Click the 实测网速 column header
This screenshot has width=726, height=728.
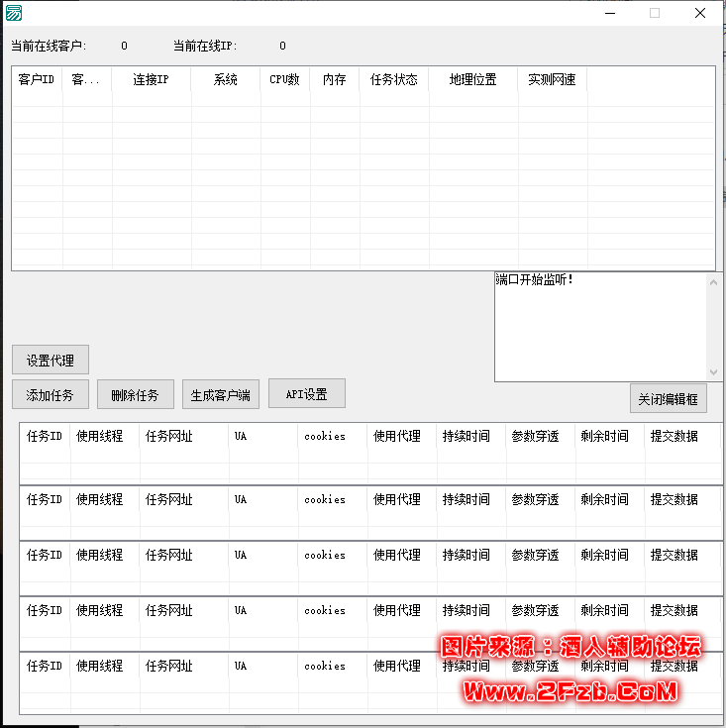pos(552,80)
